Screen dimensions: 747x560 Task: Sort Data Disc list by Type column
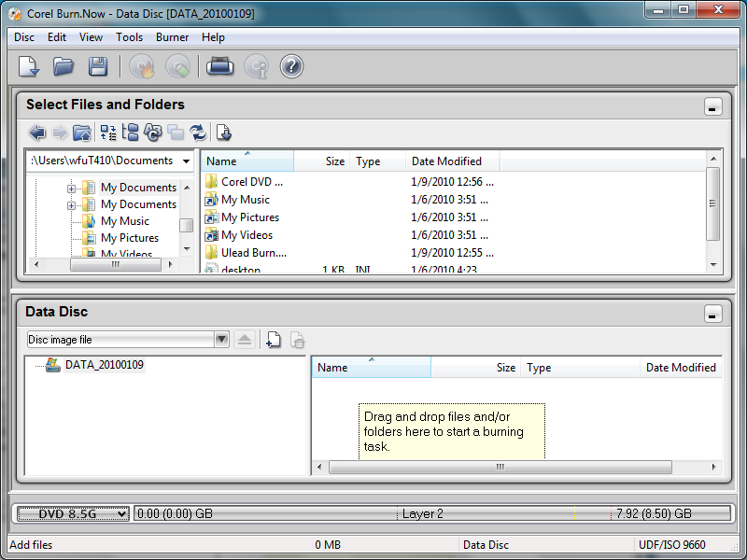[x=580, y=367]
